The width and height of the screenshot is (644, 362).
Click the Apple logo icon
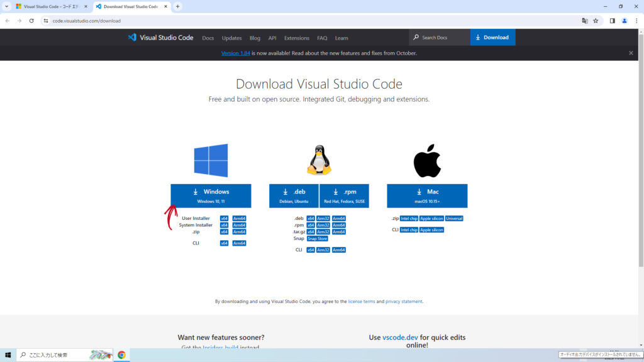pyautogui.click(x=427, y=160)
